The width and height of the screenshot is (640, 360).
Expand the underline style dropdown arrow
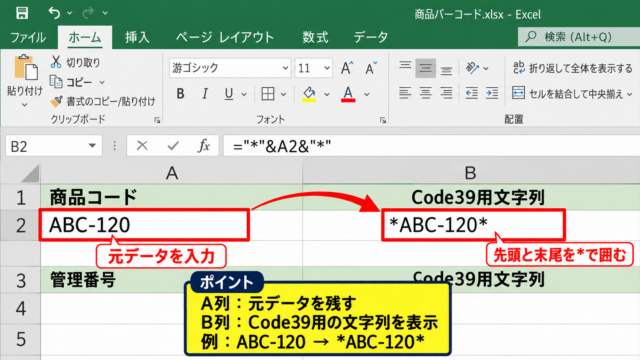(x=244, y=94)
